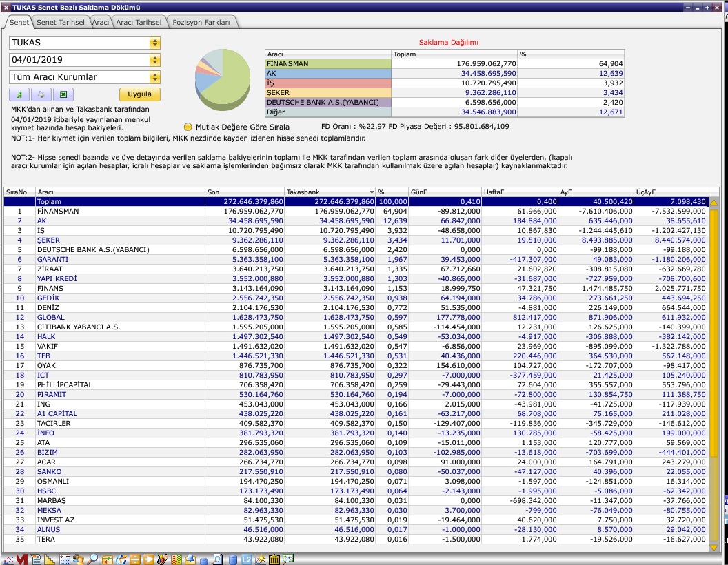Open the Senet Tarihsel tab

point(61,22)
